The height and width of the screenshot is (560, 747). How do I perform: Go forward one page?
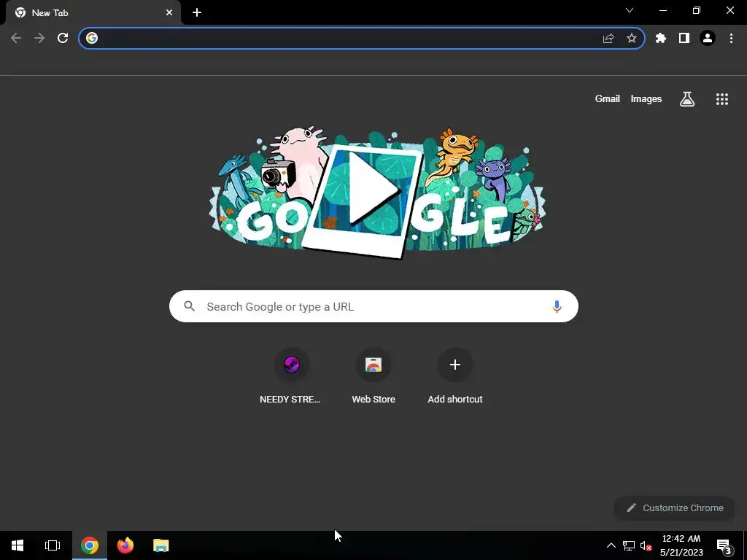point(39,38)
